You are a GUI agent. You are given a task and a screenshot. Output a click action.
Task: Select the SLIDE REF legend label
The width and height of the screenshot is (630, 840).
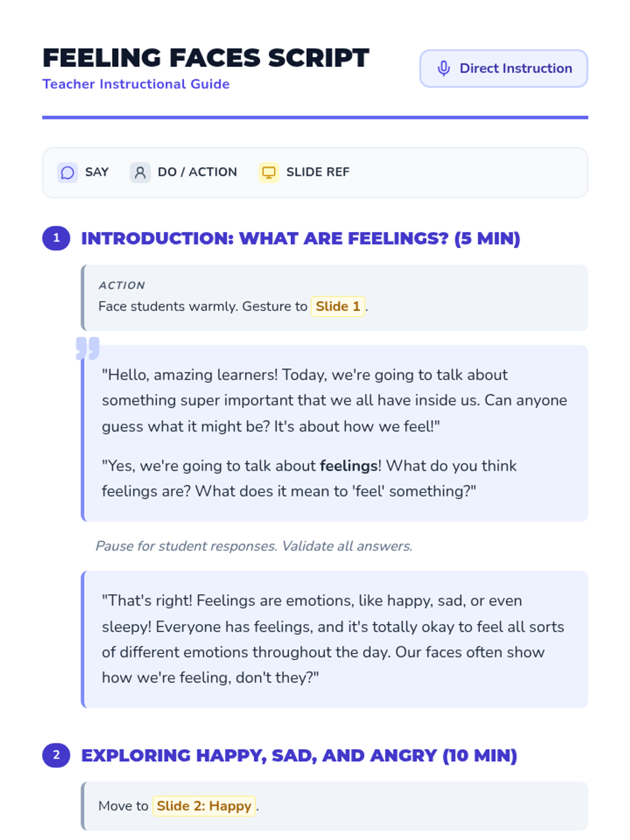click(x=318, y=172)
